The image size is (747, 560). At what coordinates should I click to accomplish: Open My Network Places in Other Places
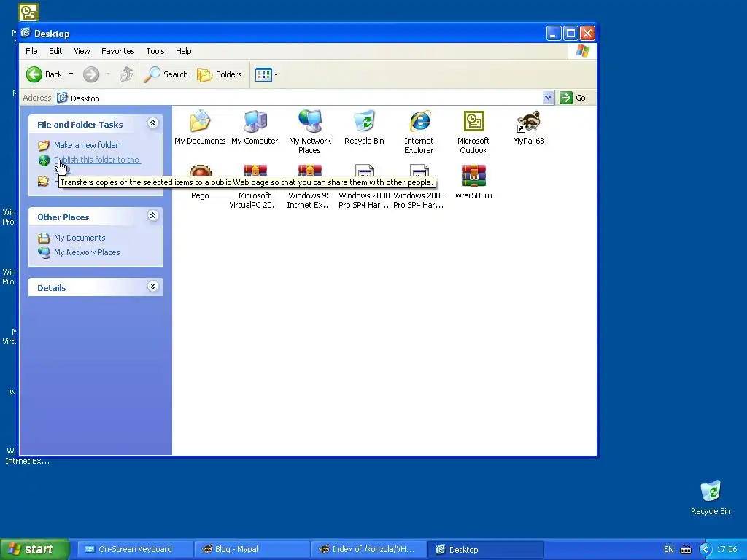[87, 252]
